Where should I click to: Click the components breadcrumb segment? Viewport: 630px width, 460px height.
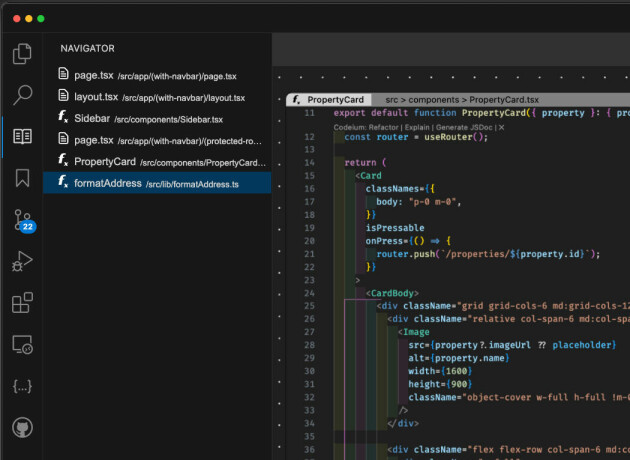pyautogui.click(x=434, y=100)
